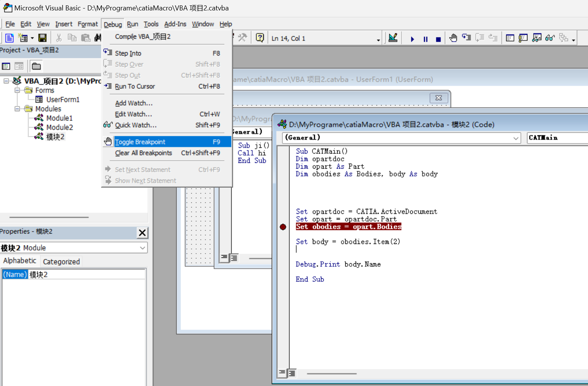
Task: Click the red breakpoint dot in margin
Action: [x=283, y=227]
